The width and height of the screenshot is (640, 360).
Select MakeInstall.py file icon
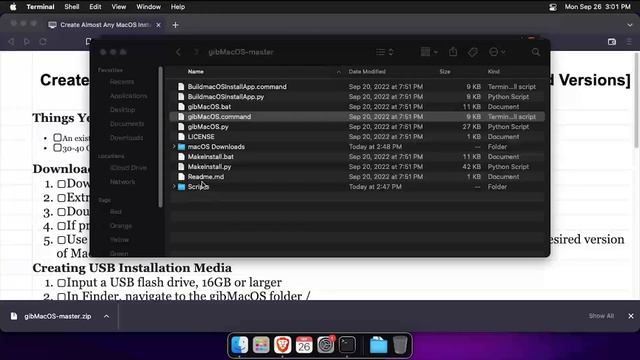(181, 167)
